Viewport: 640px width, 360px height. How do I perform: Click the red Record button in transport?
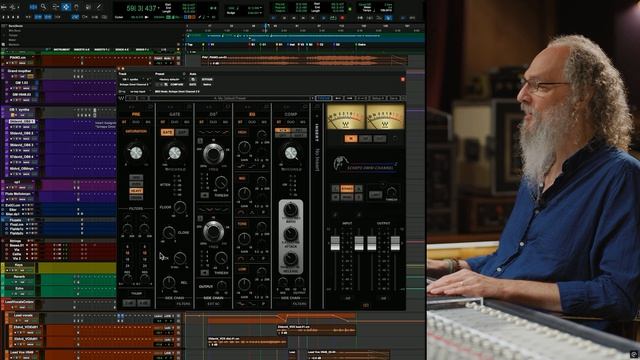point(342,18)
